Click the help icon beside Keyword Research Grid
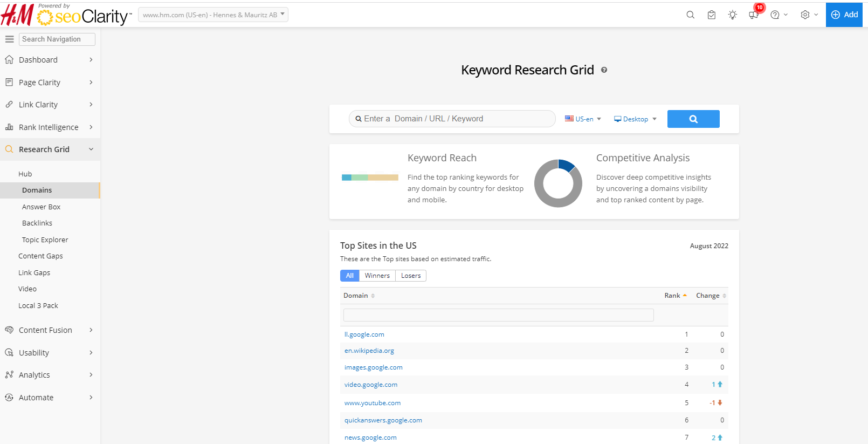The height and width of the screenshot is (444, 868). [x=604, y=70]
